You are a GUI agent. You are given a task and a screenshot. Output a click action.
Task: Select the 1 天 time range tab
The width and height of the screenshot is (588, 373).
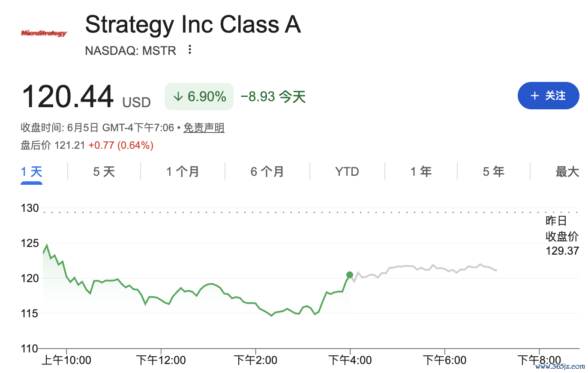[32, 172]
